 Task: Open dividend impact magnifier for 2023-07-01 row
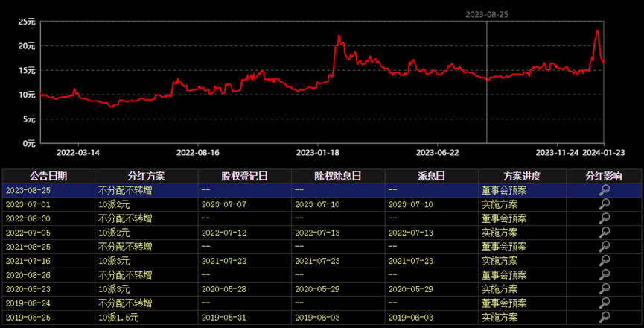(x=604, y=204)
